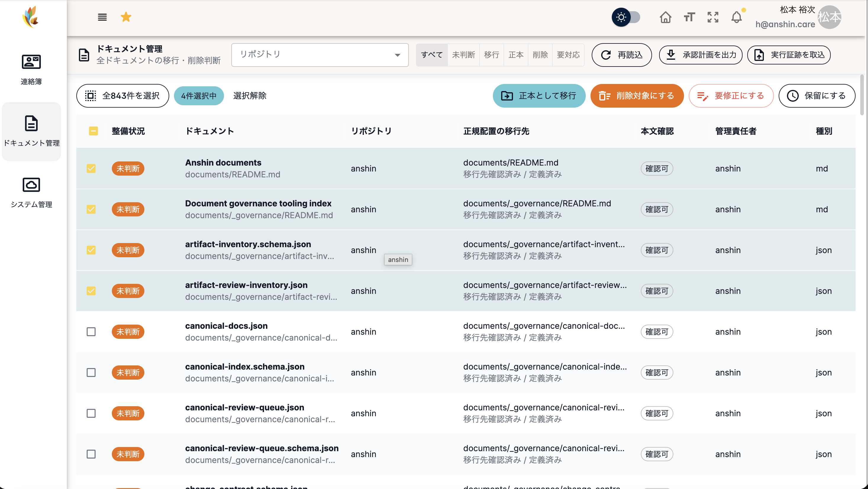
Task: Uncheck artifact-review-inventory.json row checkbox
Action: (91, 291)
